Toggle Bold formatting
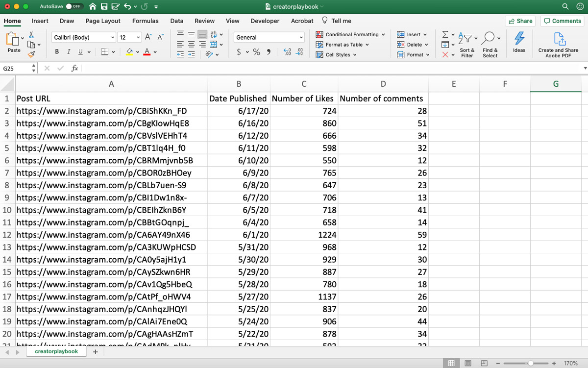 [57, 52]
